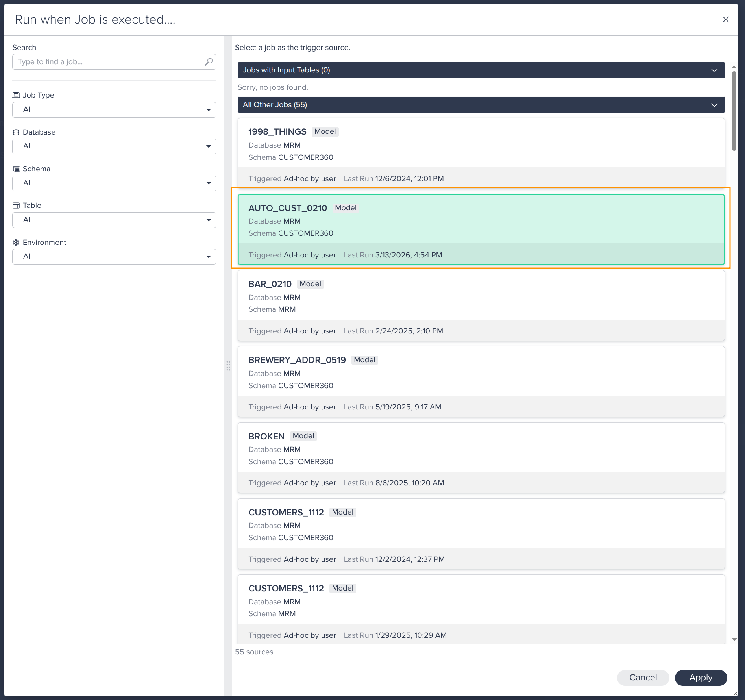Click the Job Type filter icon
Image resolution: width=745 pixels, height=700 pixels.
[x=16, y=95]
